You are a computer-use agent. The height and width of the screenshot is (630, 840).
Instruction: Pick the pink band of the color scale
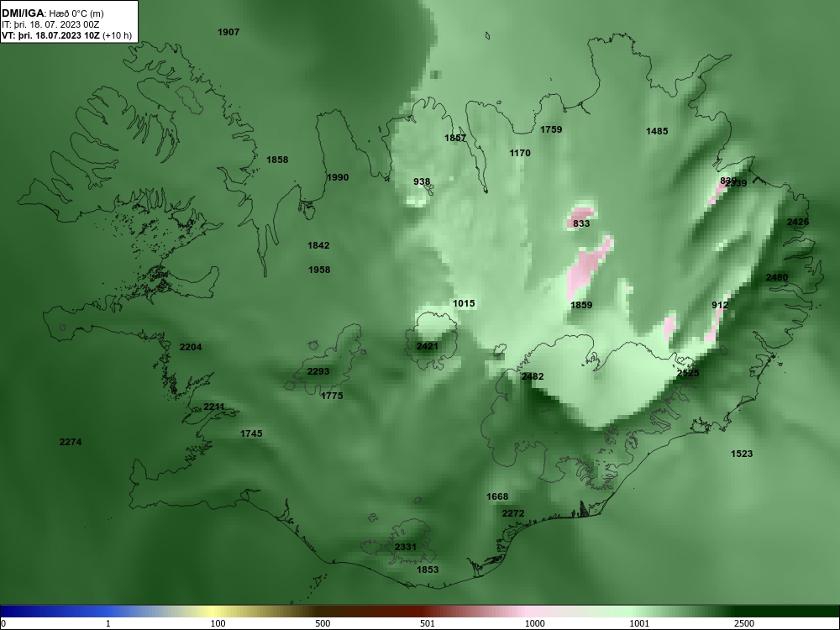click(x=528, y=612)
